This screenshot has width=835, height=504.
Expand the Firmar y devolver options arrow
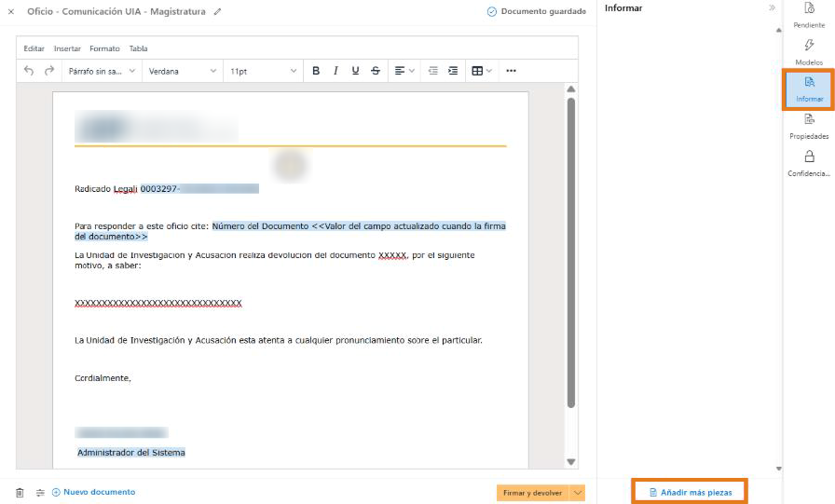pos(578,493)
